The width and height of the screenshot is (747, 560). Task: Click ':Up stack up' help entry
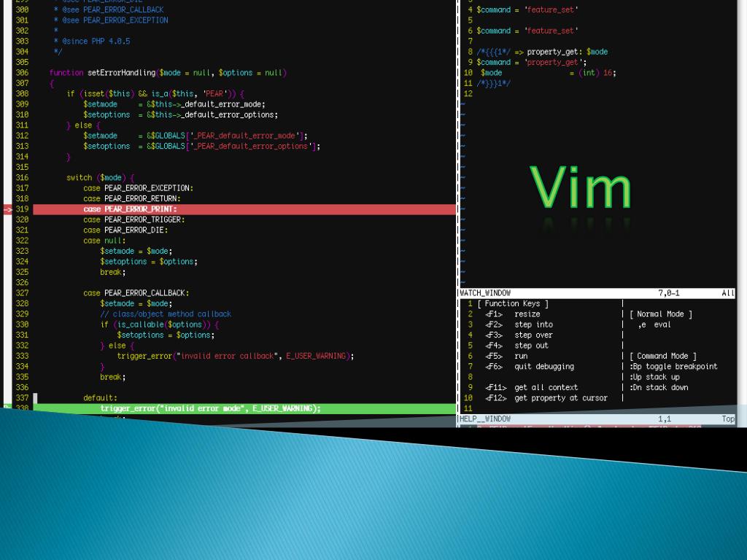654,377
